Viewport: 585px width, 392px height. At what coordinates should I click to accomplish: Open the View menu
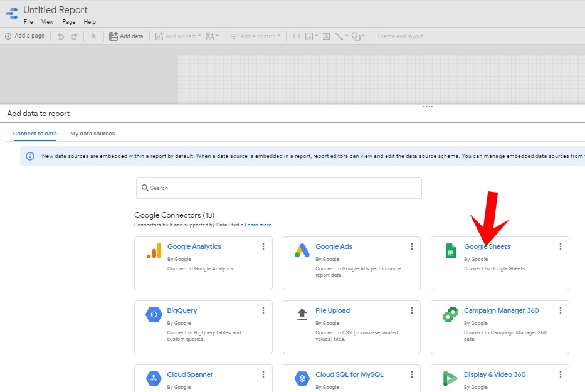click(x=48, y=22)
